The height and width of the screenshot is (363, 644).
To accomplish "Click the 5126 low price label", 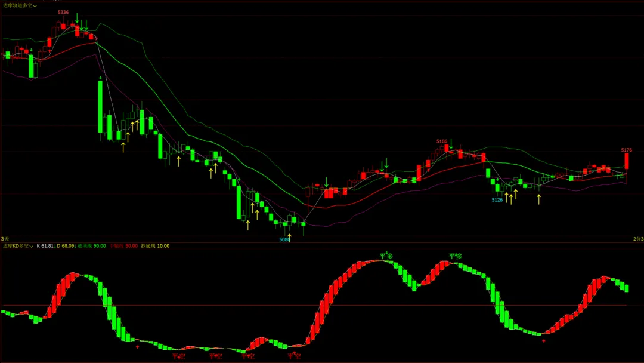I will tap(497, 200).
